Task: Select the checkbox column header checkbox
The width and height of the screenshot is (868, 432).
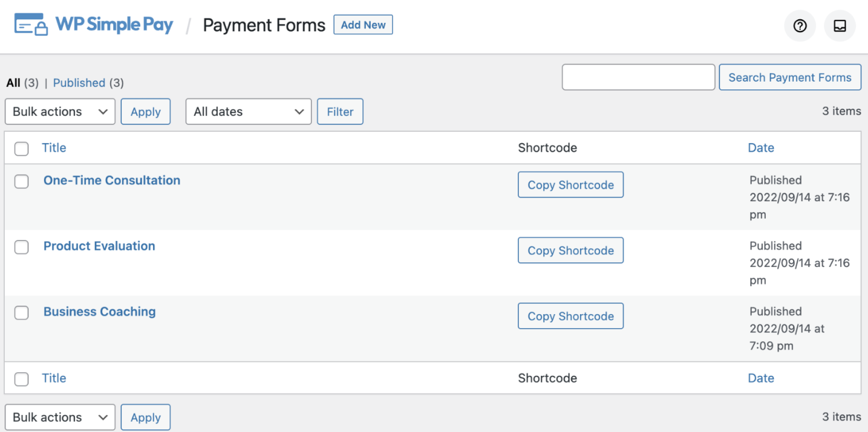Action: [21, 148]
